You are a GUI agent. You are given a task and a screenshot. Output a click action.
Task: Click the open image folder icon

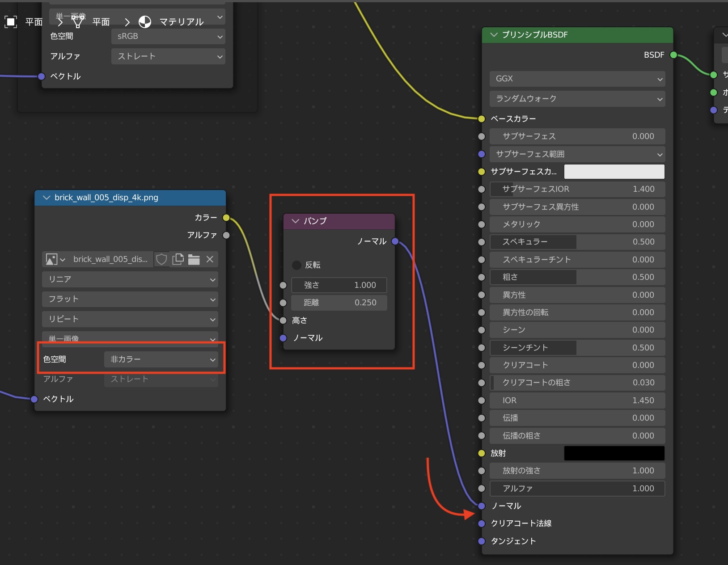click(194, 259)
